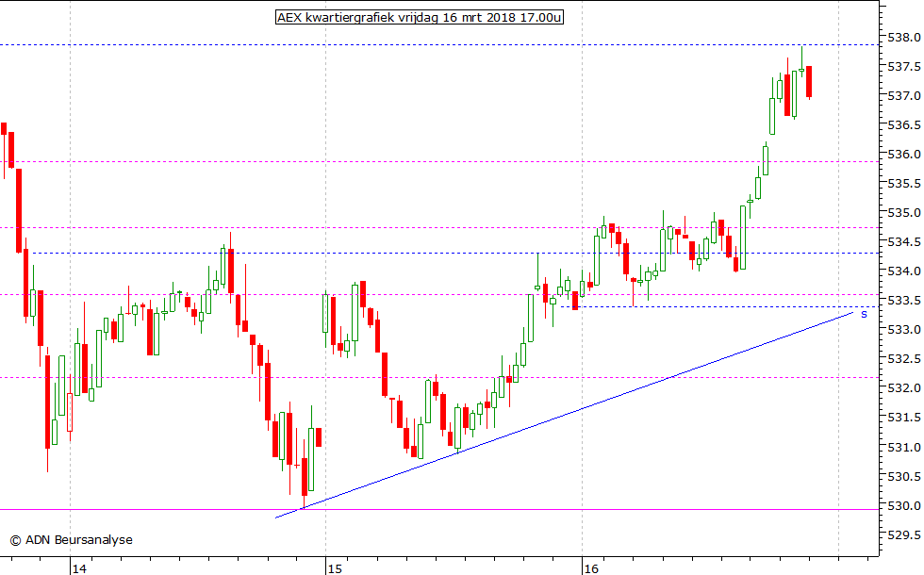Viewport: 924px width, 575px height.
Task: Click the 536.0 price axis label
Action: pos(904,155)
